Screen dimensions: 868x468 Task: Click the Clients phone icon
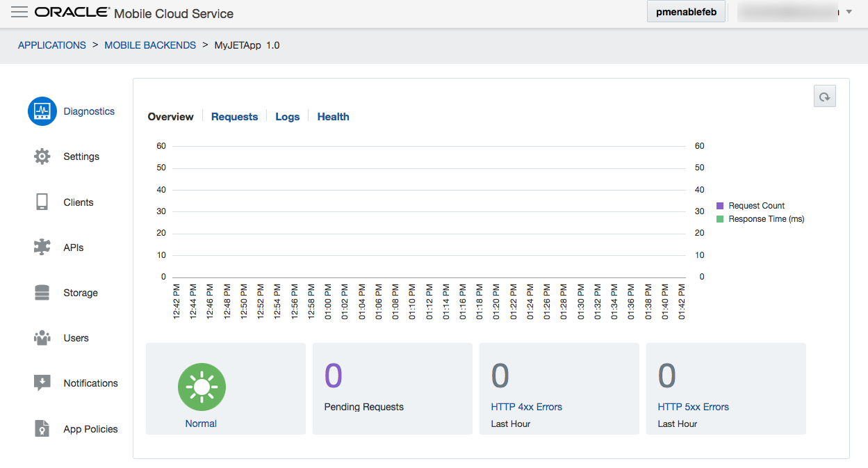[x=42, y=202]
